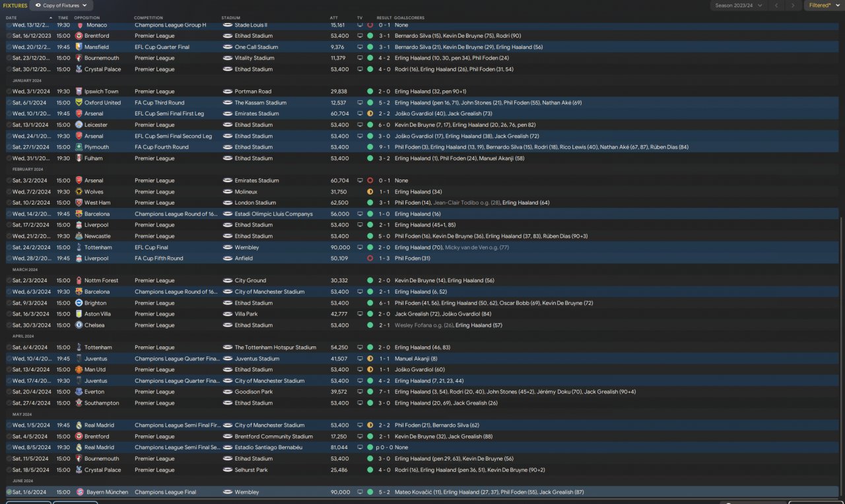Image resolution: width=845 pixels, height=504 pixels.
Task: Click the attendance figure 81,044
Action: pos(339,447)
